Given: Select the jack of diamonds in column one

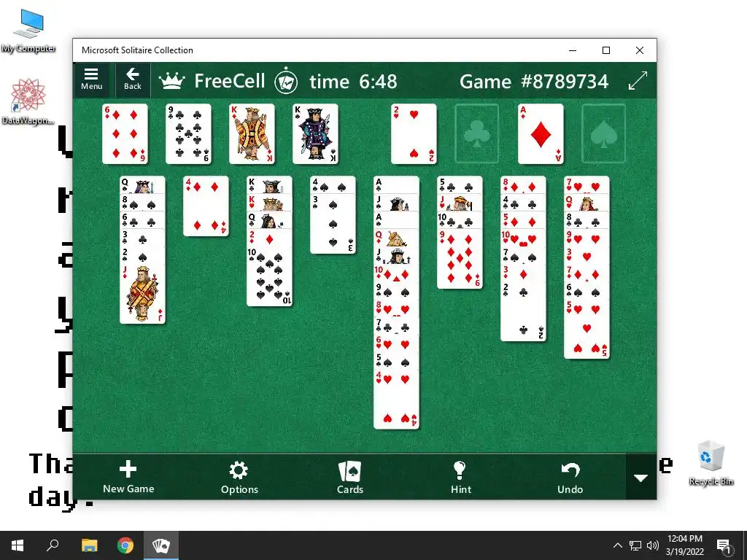Looking at the screenshot, I should [142, 295].
